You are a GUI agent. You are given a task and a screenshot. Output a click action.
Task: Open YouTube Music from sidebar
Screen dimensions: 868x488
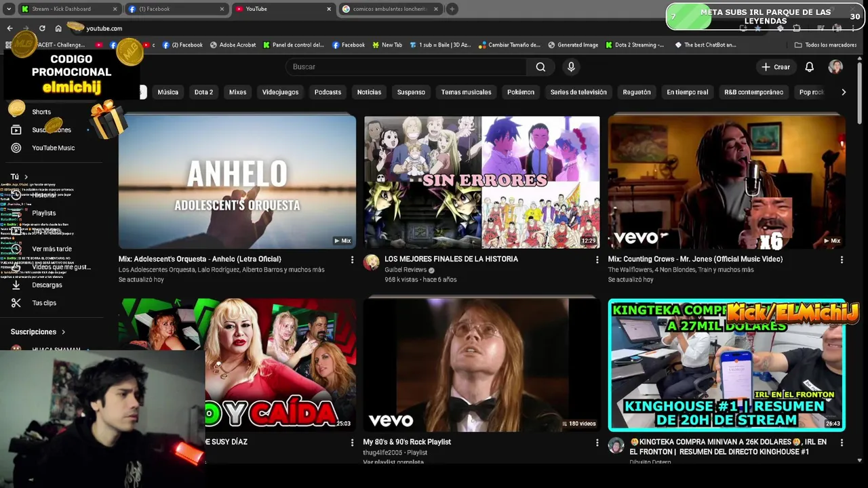click(x=53, y=148)
